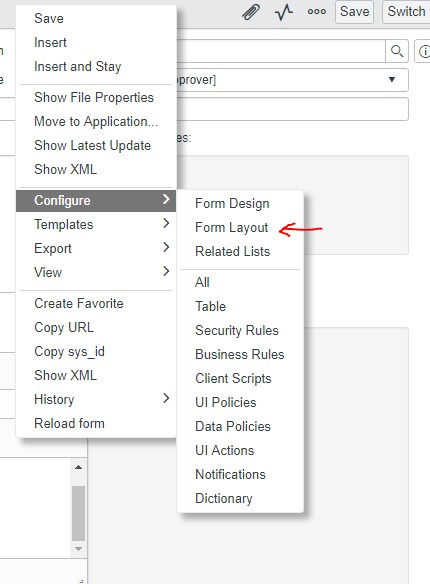The image size is (430, 584).
Task: Open the dropdown ending in 'prover]'
Action: tap(292, 80)
